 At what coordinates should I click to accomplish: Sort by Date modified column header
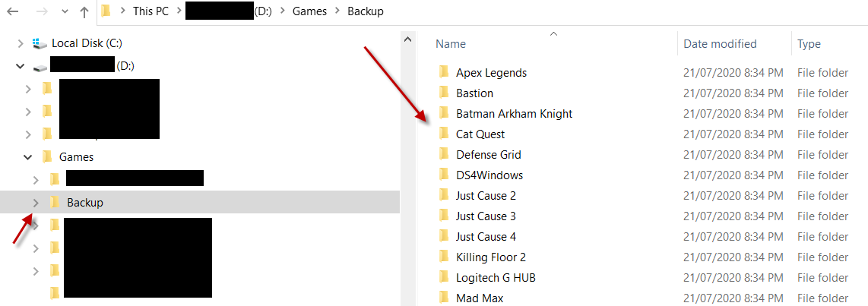point(721,44)
